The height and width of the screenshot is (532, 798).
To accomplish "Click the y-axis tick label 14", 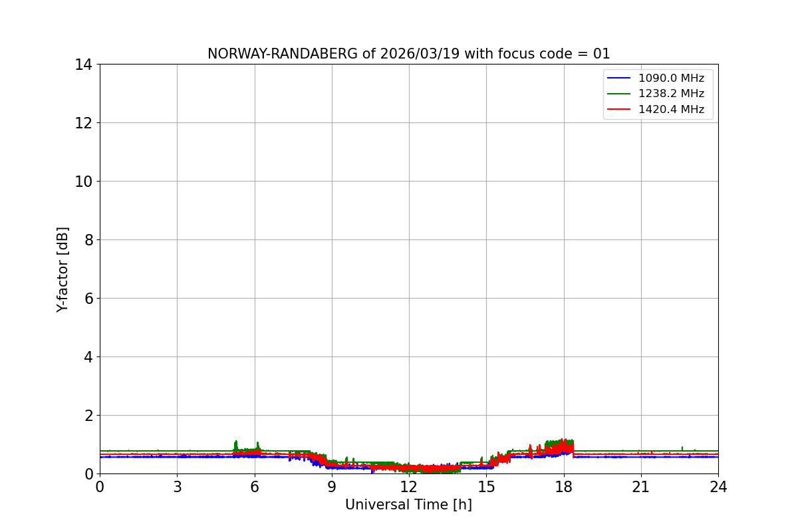I will click(84, 65).
